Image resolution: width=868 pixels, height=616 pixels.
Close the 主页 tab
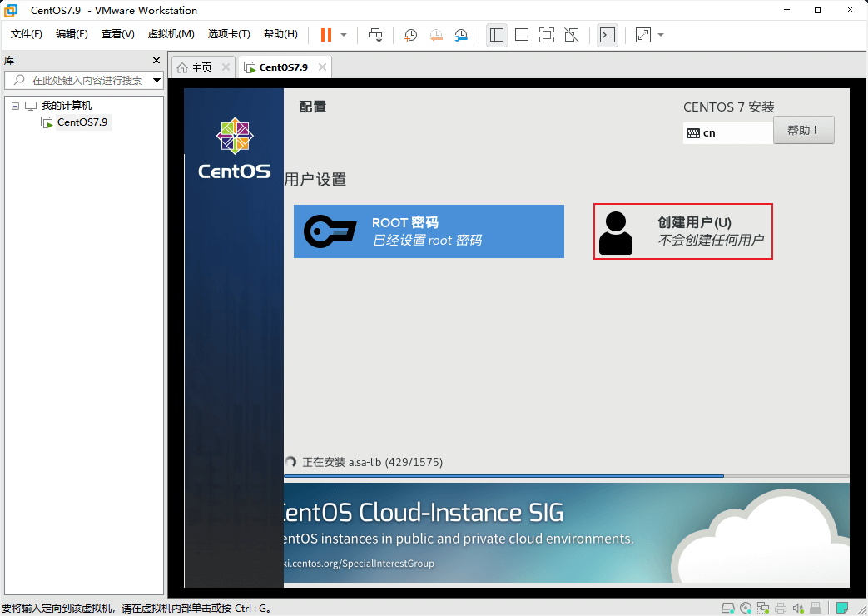[x=226, y=67]
